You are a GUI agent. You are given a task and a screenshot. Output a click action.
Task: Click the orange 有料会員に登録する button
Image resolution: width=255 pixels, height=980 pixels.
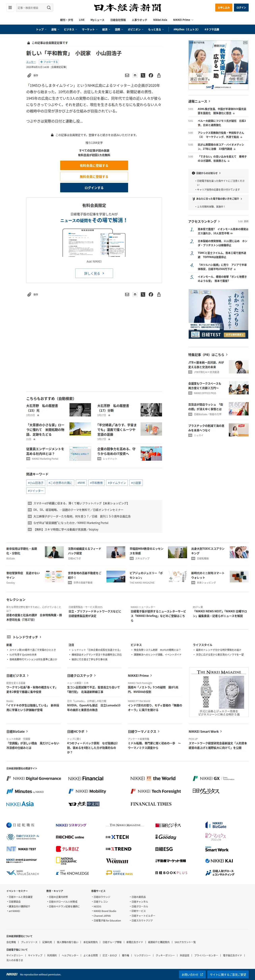click(94, 166)
